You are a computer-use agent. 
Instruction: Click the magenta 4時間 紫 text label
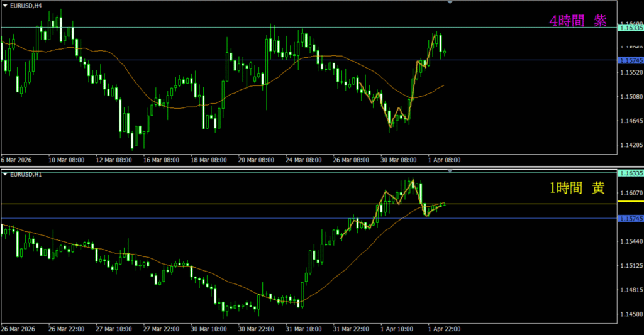click(x=577, y=21)
